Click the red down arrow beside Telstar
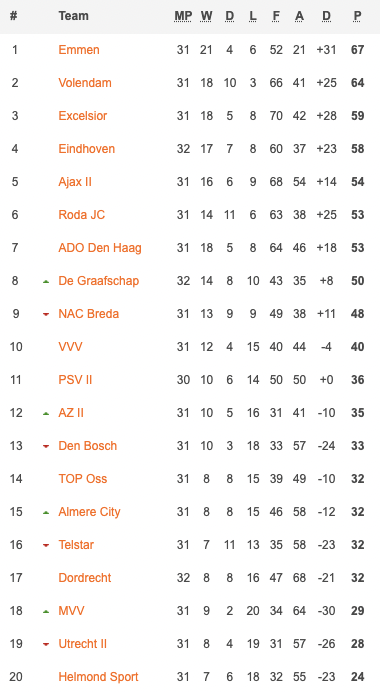380x692 pixels. [46, 545]
